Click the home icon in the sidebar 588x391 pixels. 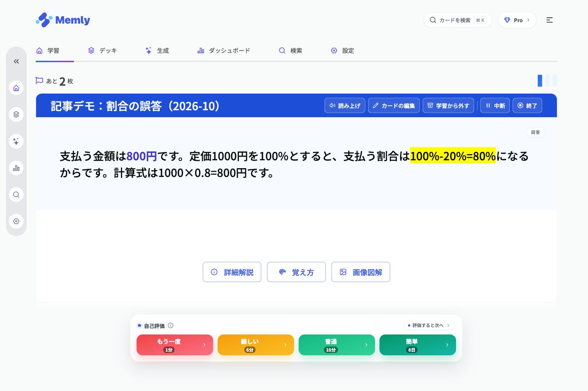pos(16,88)
